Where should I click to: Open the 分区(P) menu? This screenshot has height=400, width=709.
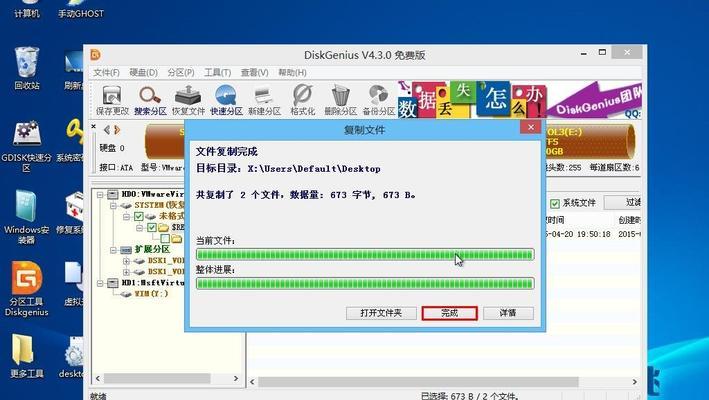coord(181,73)
